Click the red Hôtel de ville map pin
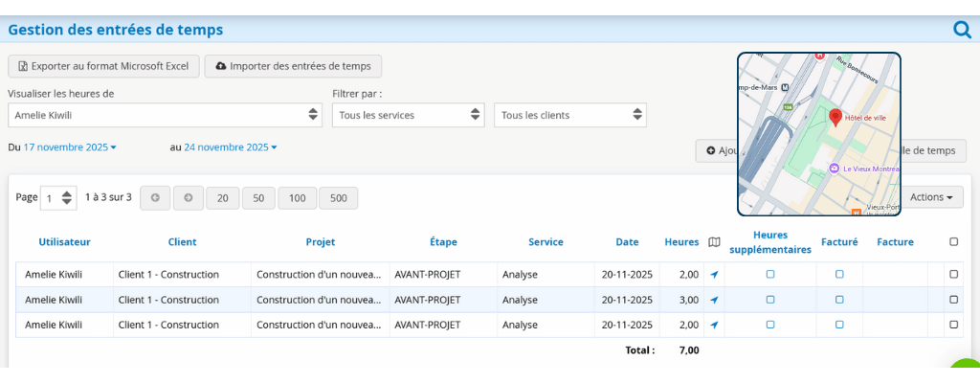The height and width of the screenshot is (383, 980). 835,117
